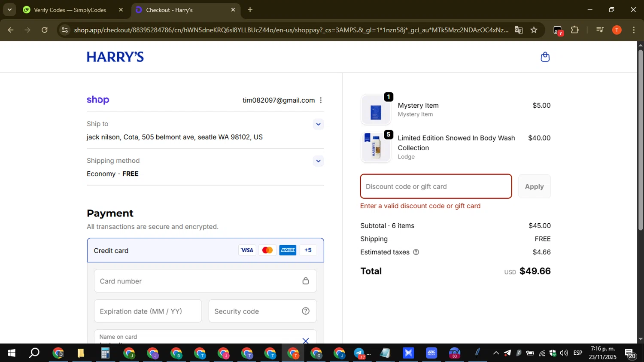This screenshot has width=644, height=362.
Task: Open Telegram from the taskbar
Action: tap(360, 353)
